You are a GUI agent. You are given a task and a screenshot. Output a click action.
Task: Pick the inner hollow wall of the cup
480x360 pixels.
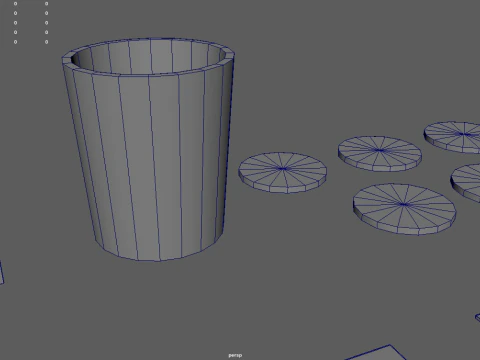pos(148,57)
